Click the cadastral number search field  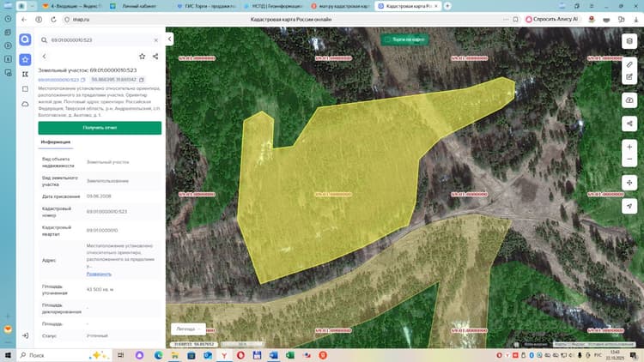click(x=100, y=40)
